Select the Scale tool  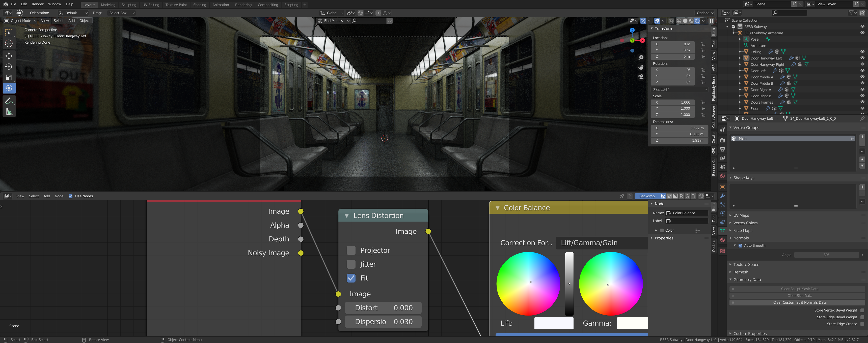pyautogui.click(x=9, y=77)
